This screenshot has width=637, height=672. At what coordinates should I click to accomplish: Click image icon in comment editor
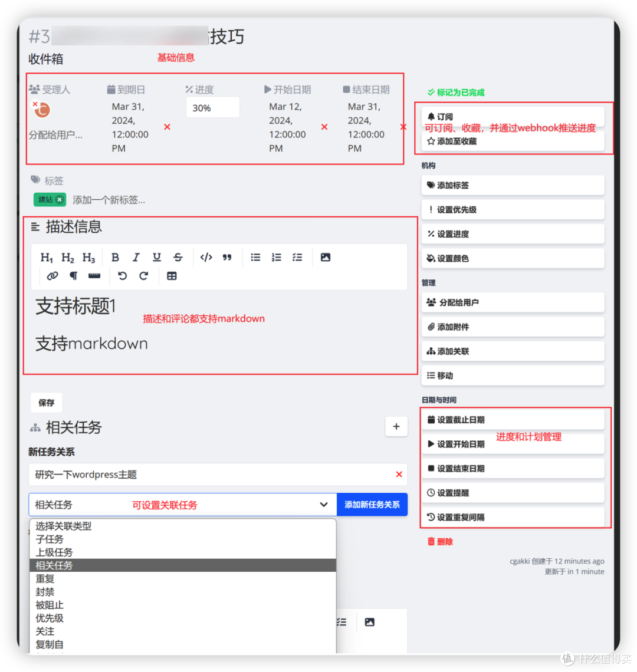coord(370,622)
